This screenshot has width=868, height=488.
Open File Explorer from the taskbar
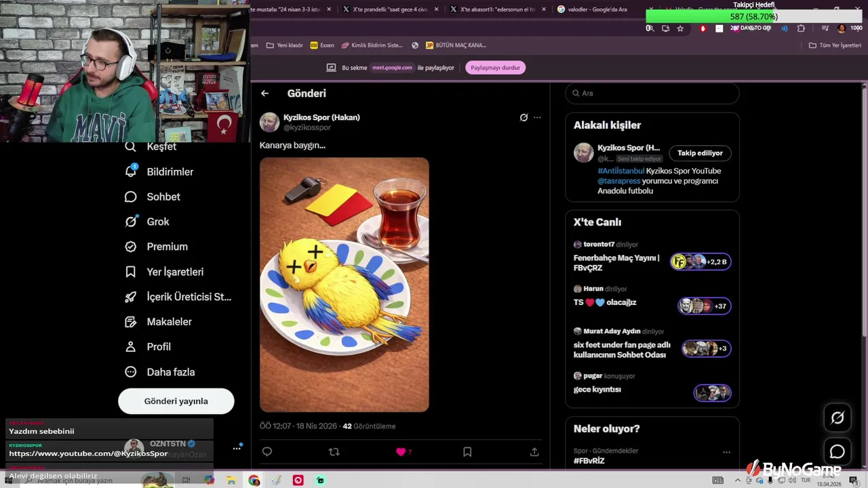(x=231, y=481)
